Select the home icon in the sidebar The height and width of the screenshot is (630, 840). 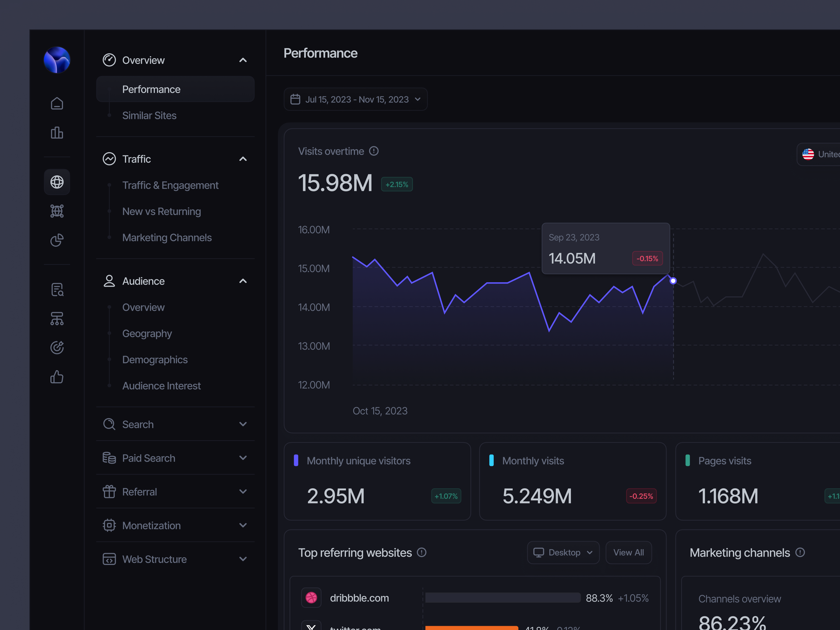(x=57, y=103)
